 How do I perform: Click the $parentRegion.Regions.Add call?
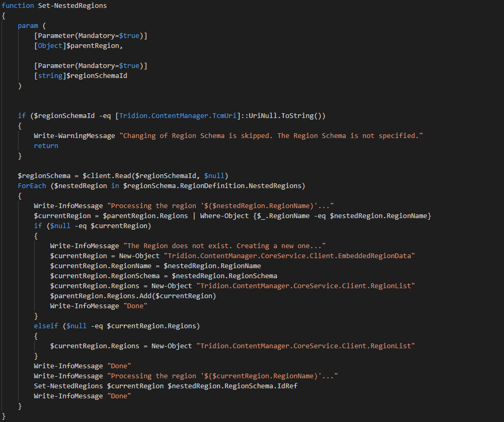tap(133, 296)
